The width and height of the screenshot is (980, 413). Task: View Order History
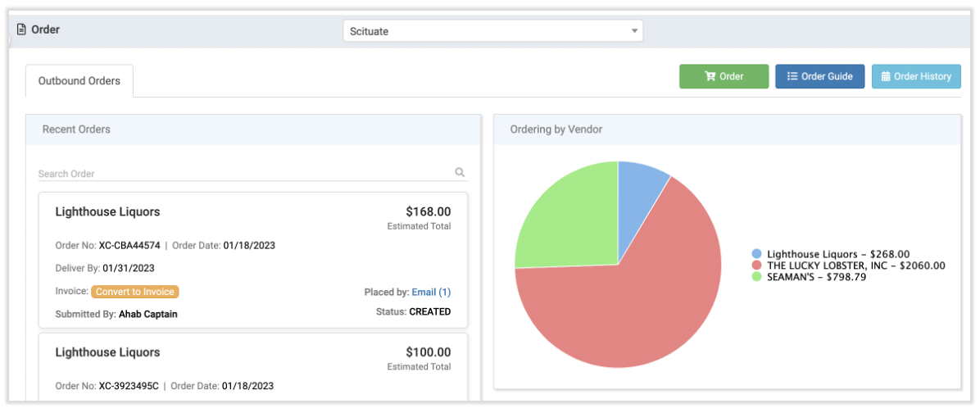coord(916,76)
